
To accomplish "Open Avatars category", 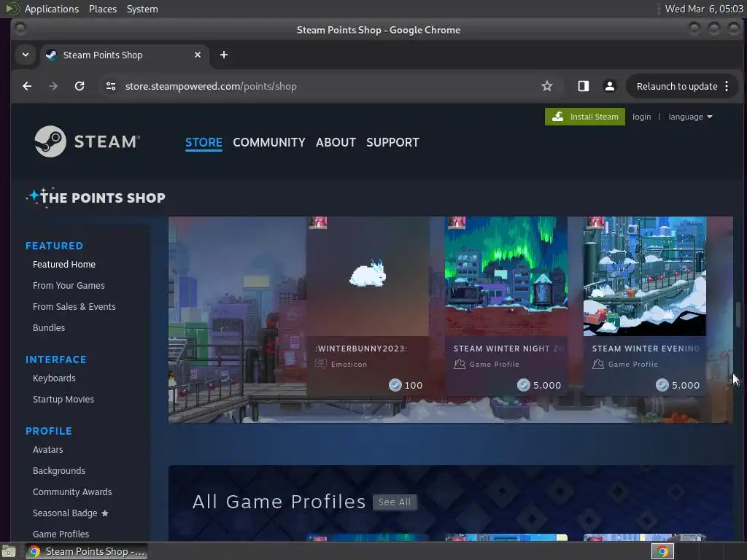I will (47, 449).
